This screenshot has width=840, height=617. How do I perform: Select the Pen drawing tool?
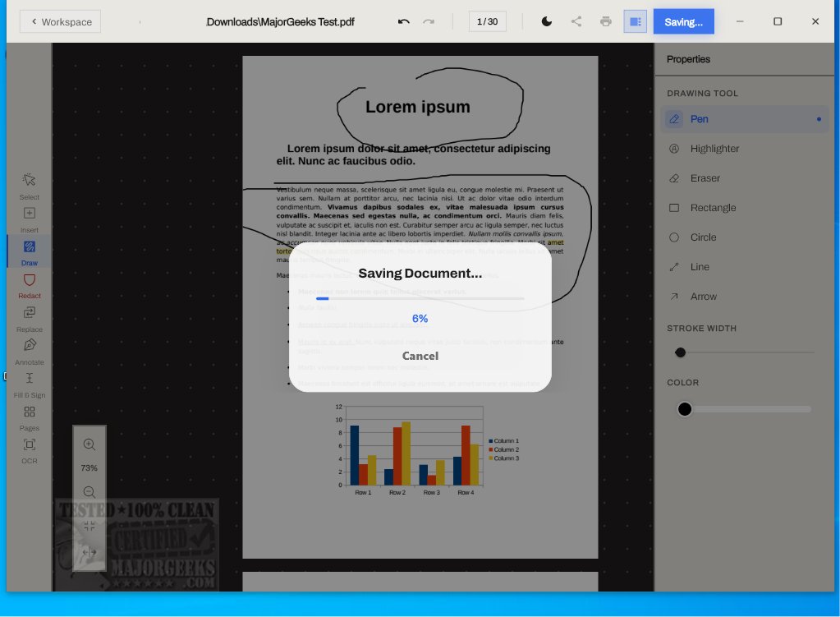(x=746, y=119)
